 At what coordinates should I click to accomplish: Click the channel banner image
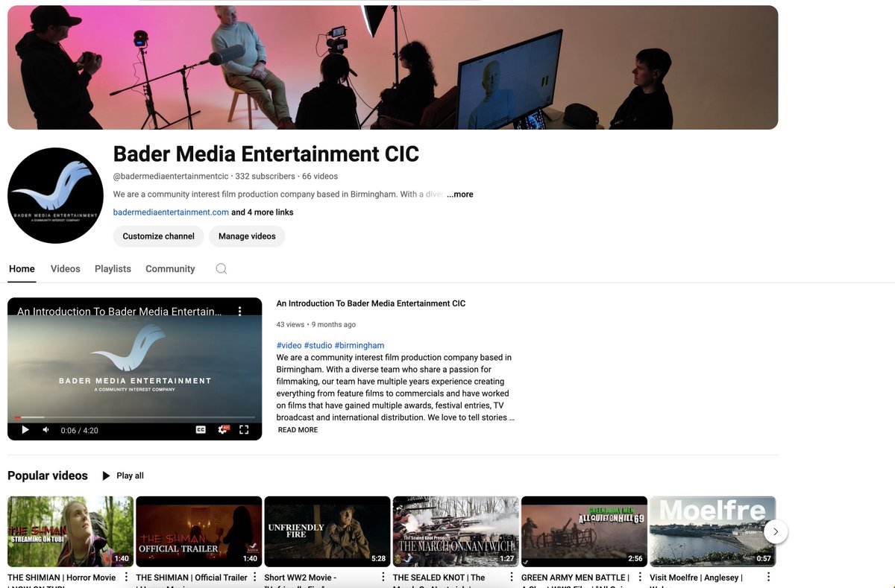[393, 68]
